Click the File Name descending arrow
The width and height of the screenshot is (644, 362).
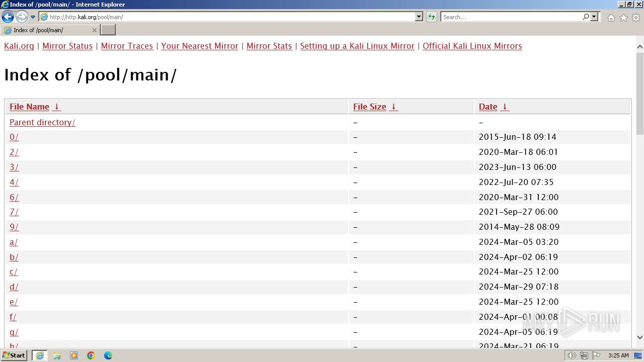[57, 107]
